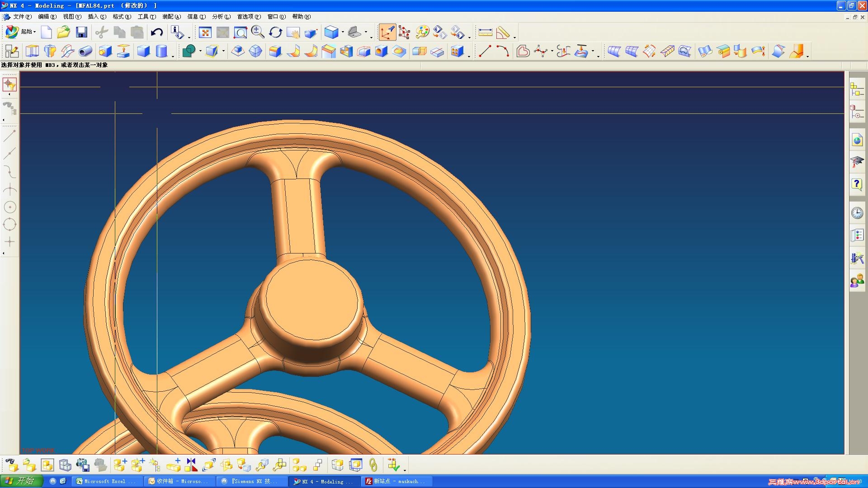868x488 pixels.
Task: Switch to Microsoft Excel taskbar button
Action: pos(106,481)
